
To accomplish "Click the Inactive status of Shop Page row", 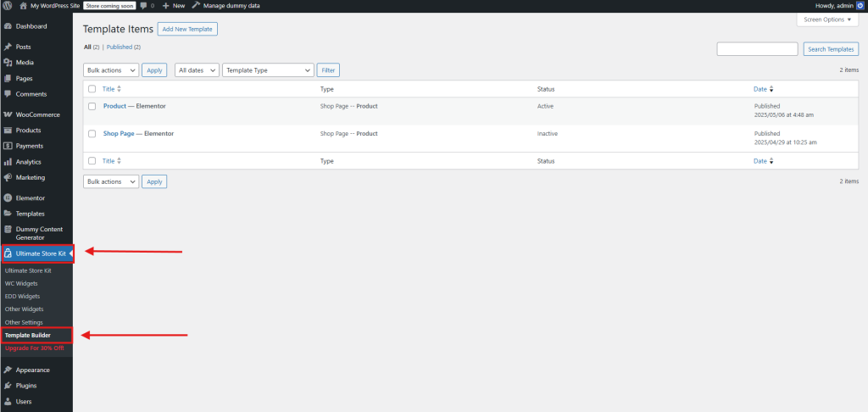I will (547, 133).
